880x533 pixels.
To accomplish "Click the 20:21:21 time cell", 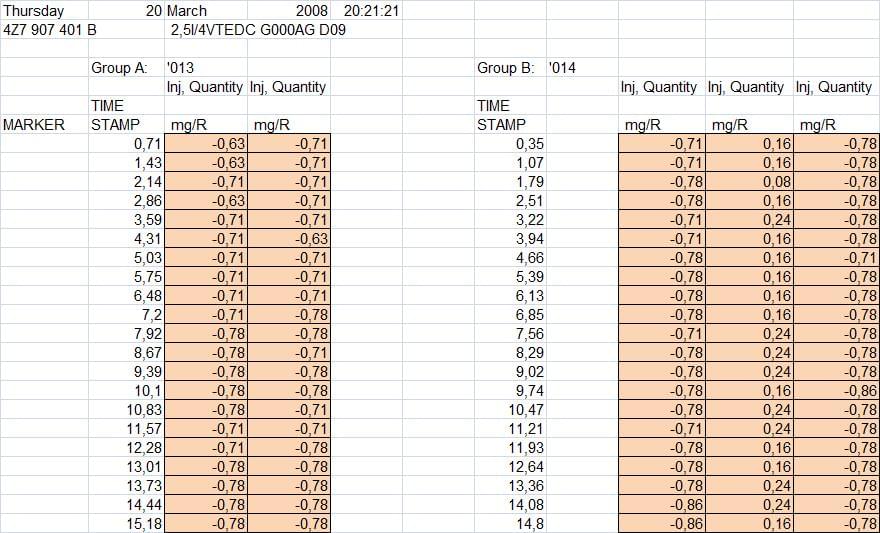I will [372, 11].
